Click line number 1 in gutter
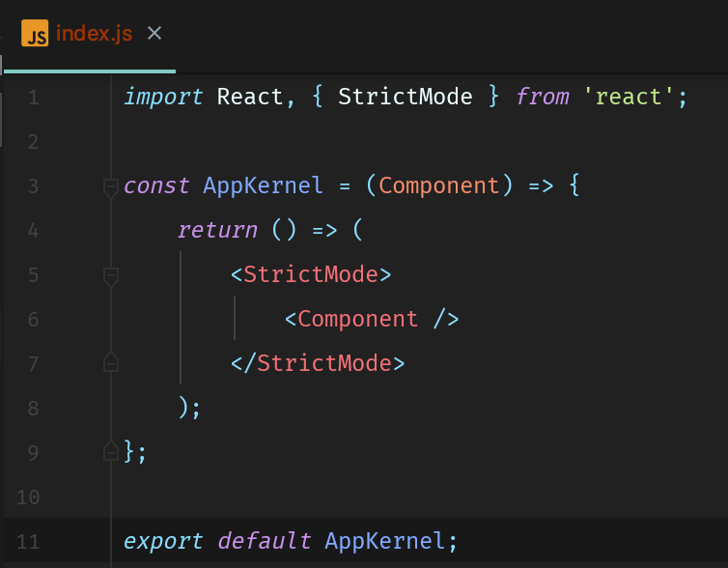This screenshot has width=728, height=568. pos(34,98)
